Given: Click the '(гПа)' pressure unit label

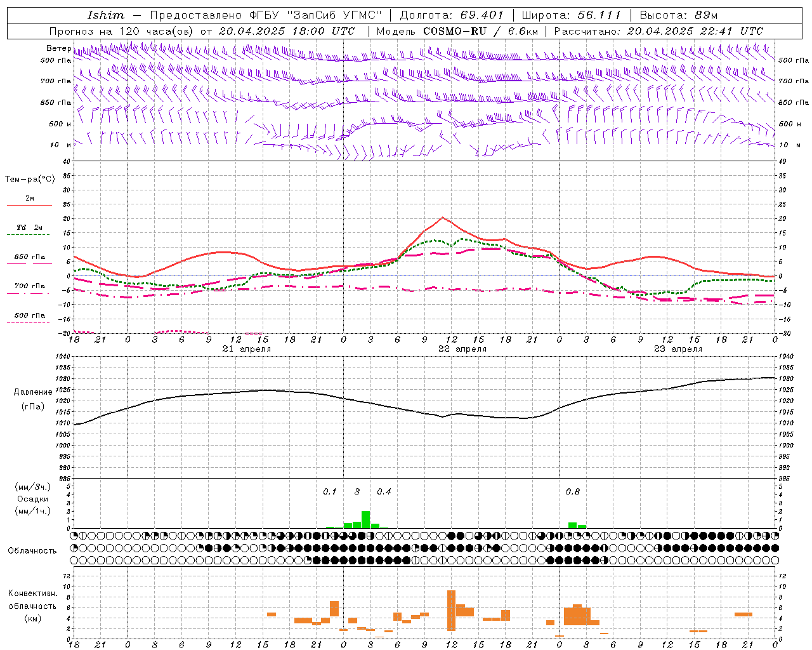Looking at the screenshot, I should pos(33,407).
